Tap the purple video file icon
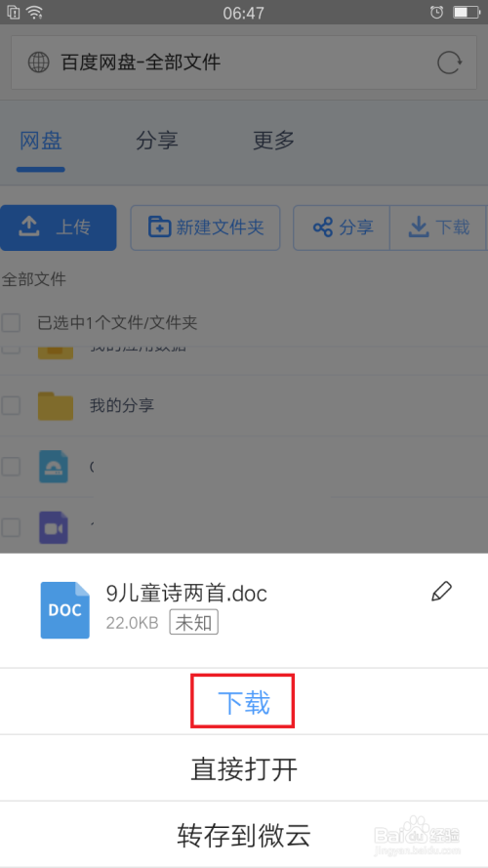This screenshot has height=868, width=488. tap(54, 527)
